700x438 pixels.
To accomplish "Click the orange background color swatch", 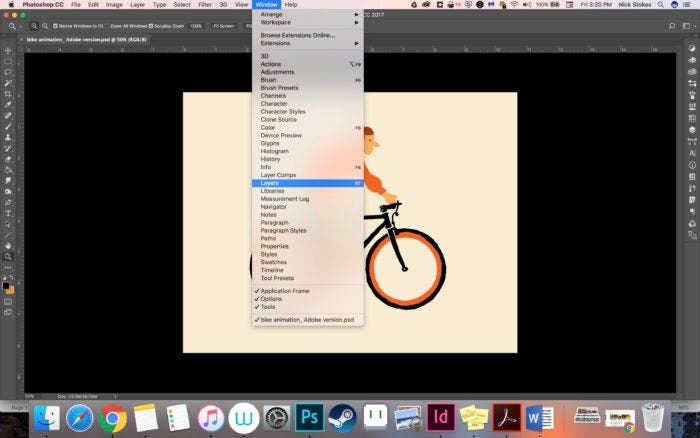I will [x=10, y=290].
